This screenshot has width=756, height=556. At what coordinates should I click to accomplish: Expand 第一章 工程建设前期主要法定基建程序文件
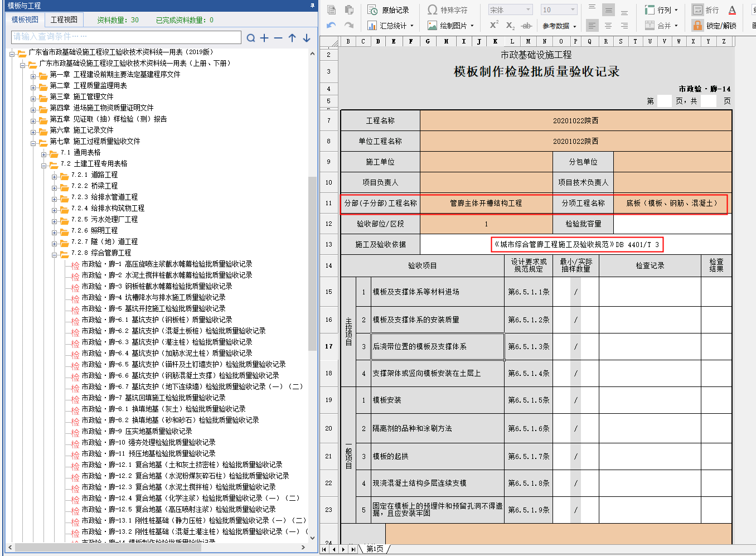[x=33, y=76]
